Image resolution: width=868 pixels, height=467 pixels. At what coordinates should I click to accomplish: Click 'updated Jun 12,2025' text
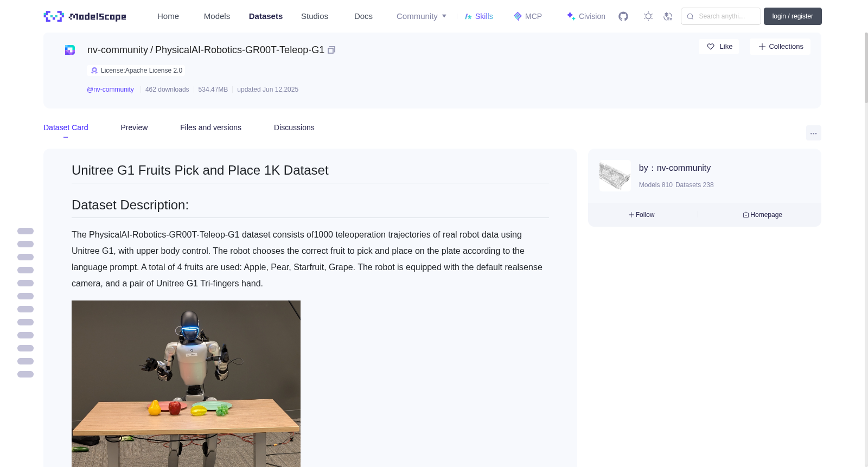click(x=267, y=89)
